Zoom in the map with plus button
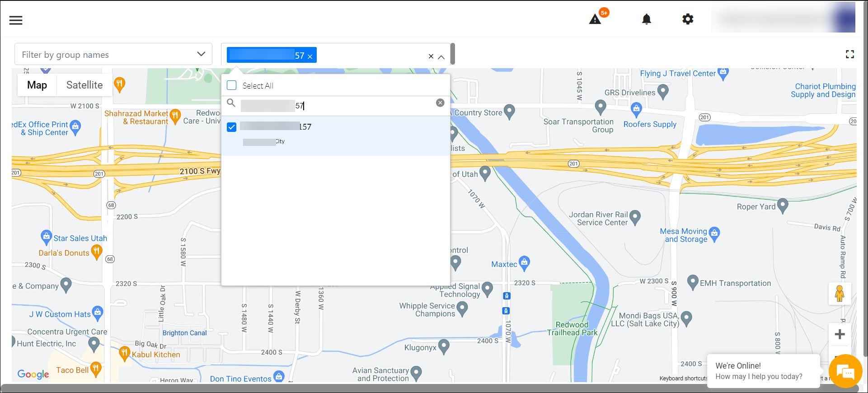Image resolution: width=868 pixels, height=393 pixels. click(x=840, y=334)
